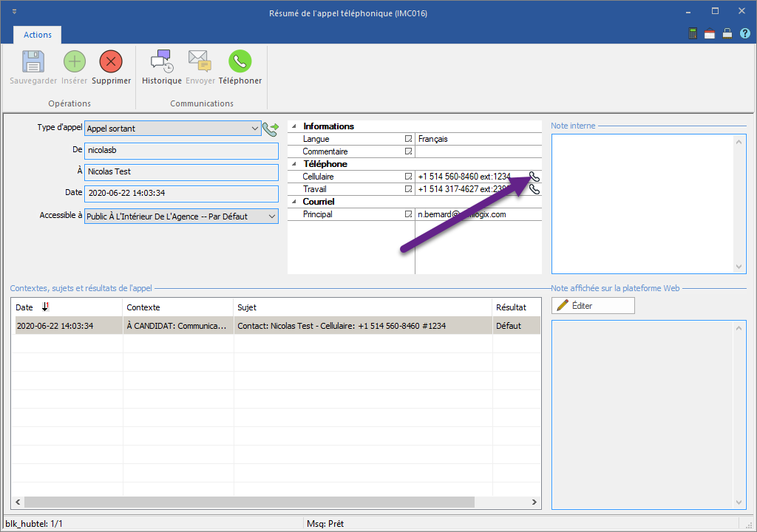The height and width of the screenshot is (532, 757).
Task: Click the Commentaire row label
Action: click(x=325, y=151)
